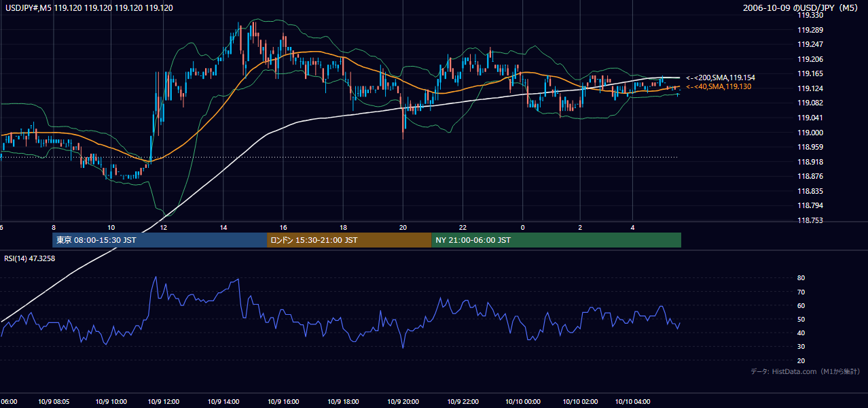Image resolution: width=868 pixels, height=408 pixels.
Task: Click RSI scale value 80
Action: click(801, 278)
